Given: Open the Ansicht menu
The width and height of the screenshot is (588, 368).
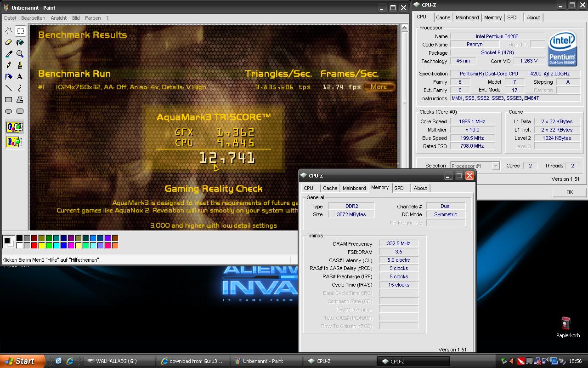Looking at the screenshot, I should 59,18.
